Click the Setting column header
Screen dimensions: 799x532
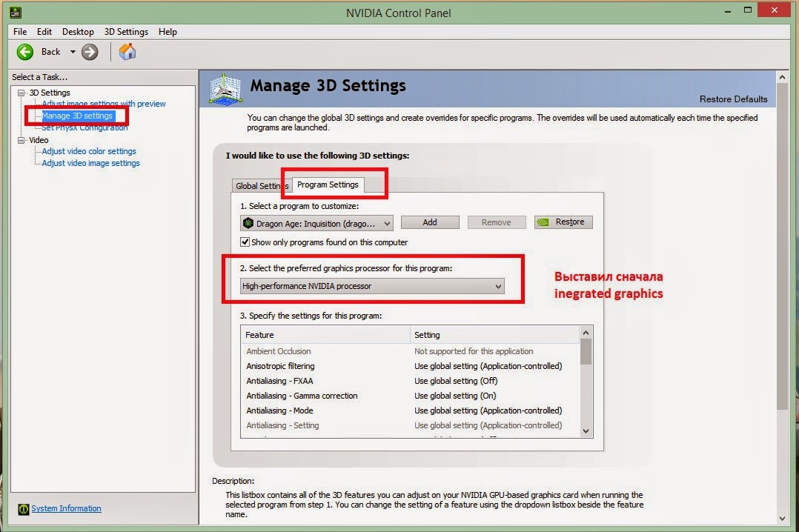(x=495, y=335)
